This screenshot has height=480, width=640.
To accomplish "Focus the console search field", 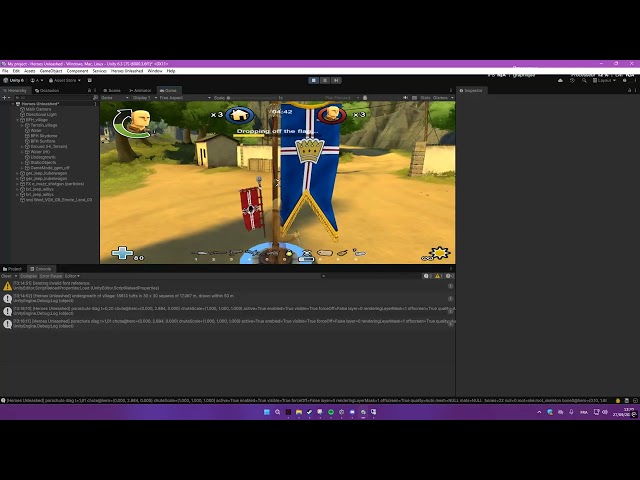I will pyautogui.click(x=369, y=276).
